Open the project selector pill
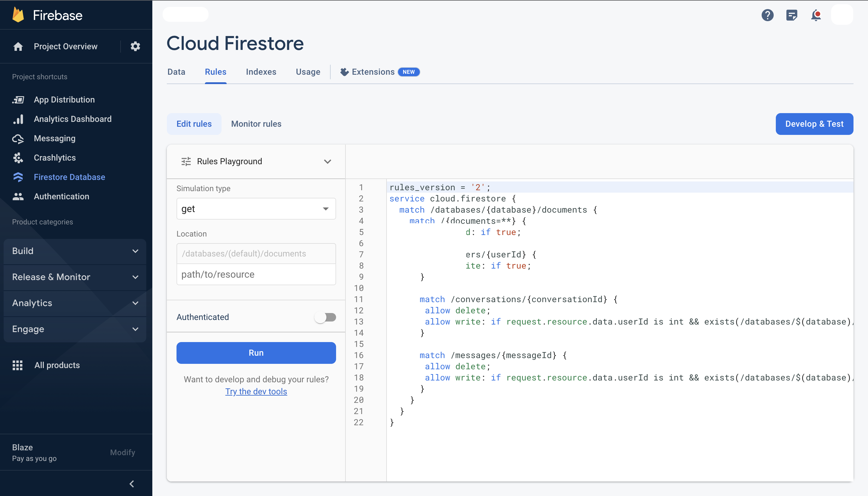 coord(186,14)
